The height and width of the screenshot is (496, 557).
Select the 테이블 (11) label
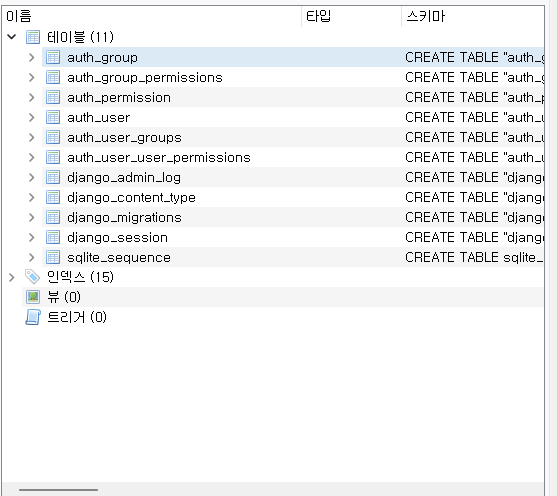coord(80,37)
